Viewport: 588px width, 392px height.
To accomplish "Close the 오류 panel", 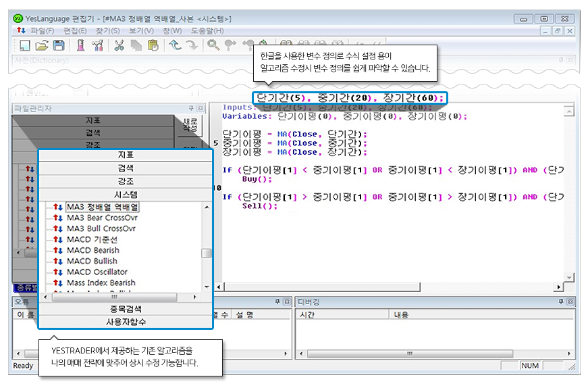I will (287, 301).
